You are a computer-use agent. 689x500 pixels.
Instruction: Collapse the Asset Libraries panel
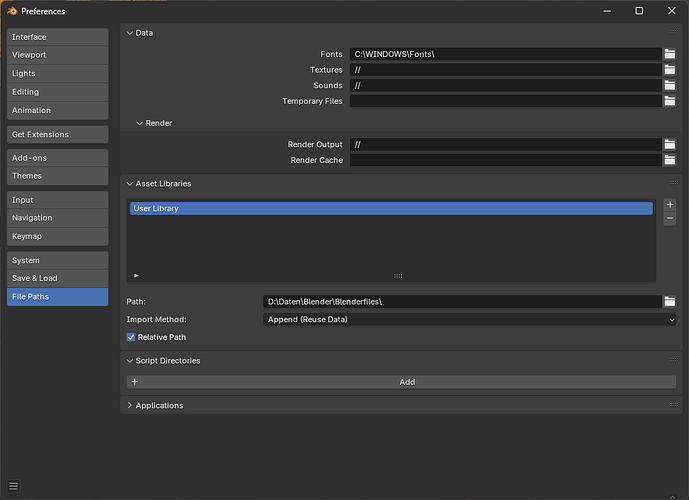[x=130, y=184]
